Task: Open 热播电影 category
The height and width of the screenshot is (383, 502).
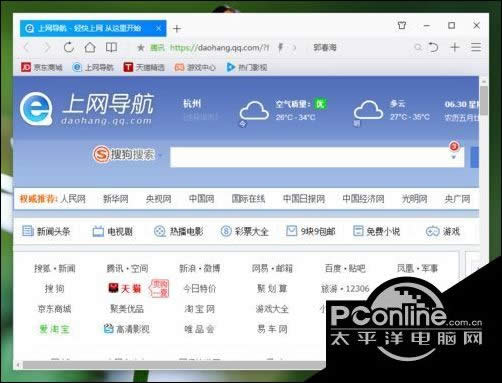Action: [x=178, y=231]
